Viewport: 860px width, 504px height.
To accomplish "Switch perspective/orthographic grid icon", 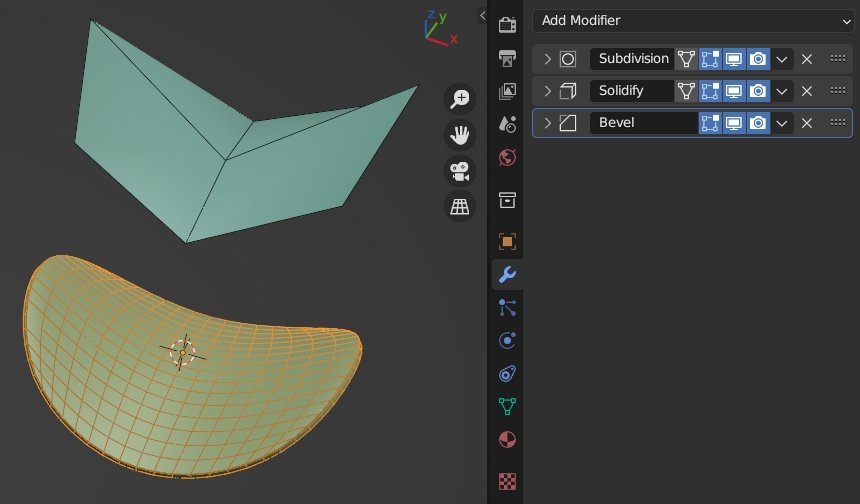I will (460, 207).
